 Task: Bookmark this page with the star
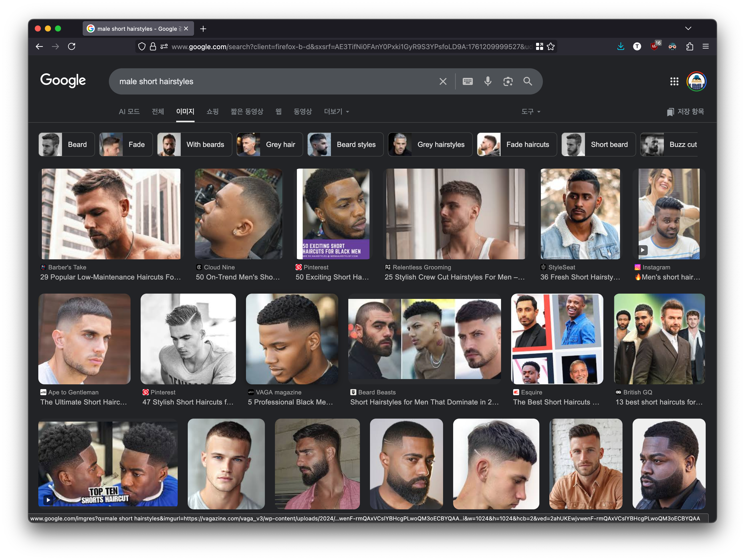point(551,46)
